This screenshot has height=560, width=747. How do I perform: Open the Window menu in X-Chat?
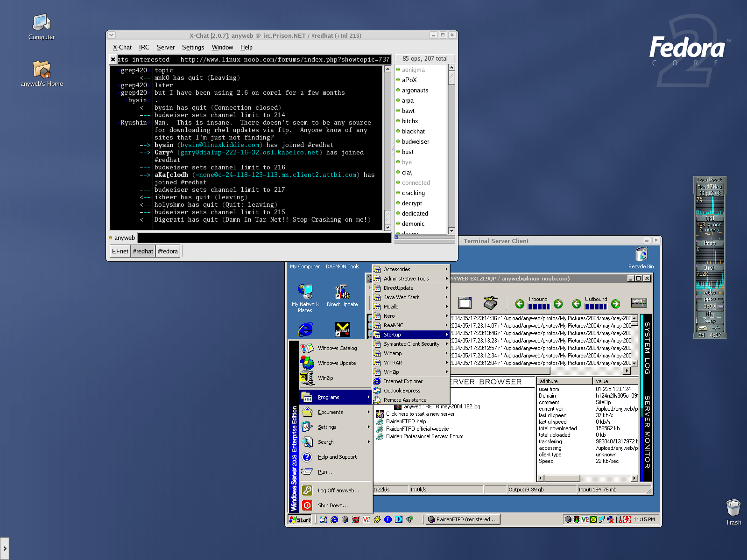click(222, 47)
